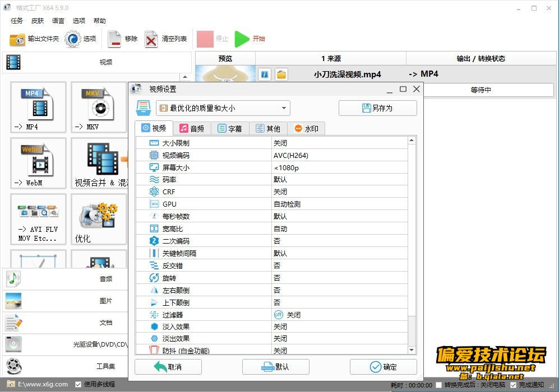Viewport: 559px width, 392px height.
Task: Choose the -> MKV format tile
Action: (x=99, y=107)
